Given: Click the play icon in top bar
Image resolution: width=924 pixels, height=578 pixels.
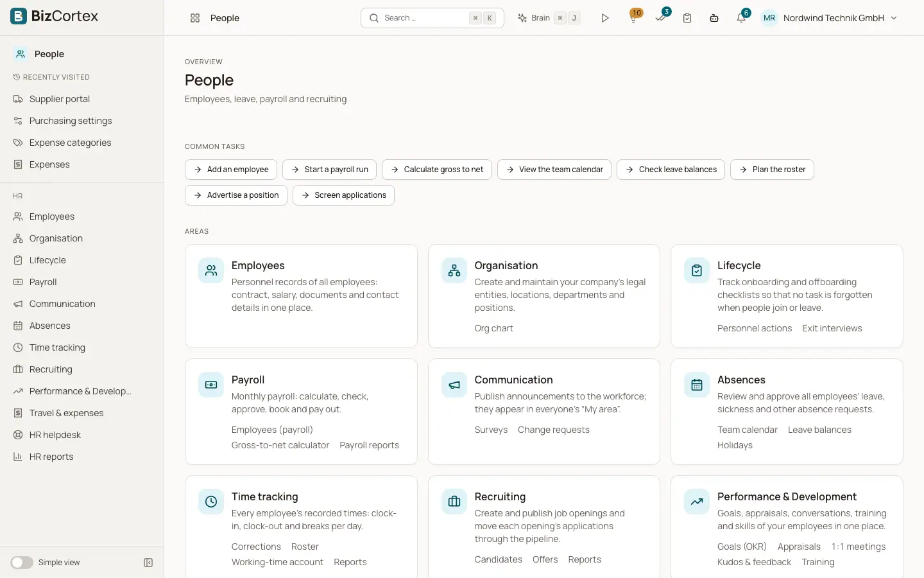Looking at the screenshot, I should [605, 18].
